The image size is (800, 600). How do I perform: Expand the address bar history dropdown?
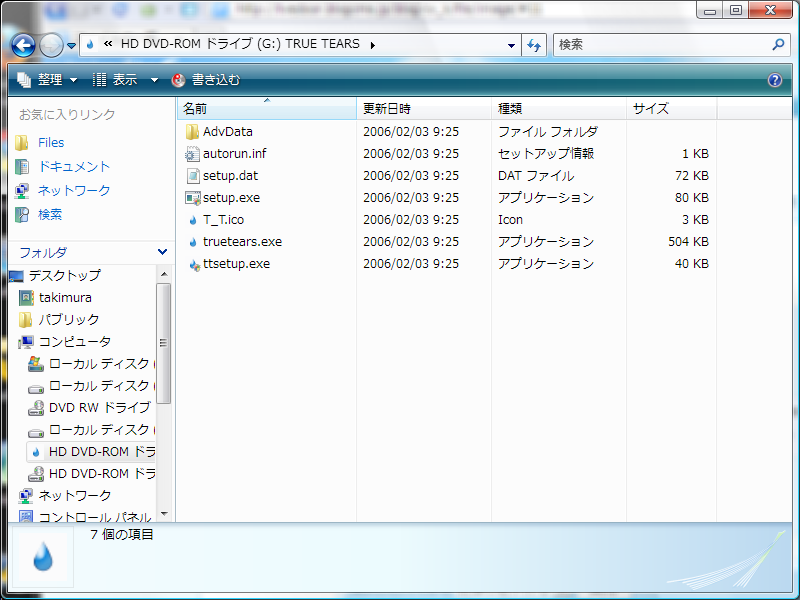pos(511,45)
